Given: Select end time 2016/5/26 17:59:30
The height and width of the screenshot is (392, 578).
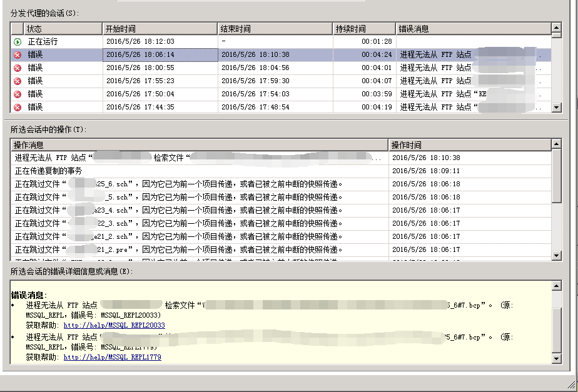Looking at the screenshot, I should coord(255,81).
